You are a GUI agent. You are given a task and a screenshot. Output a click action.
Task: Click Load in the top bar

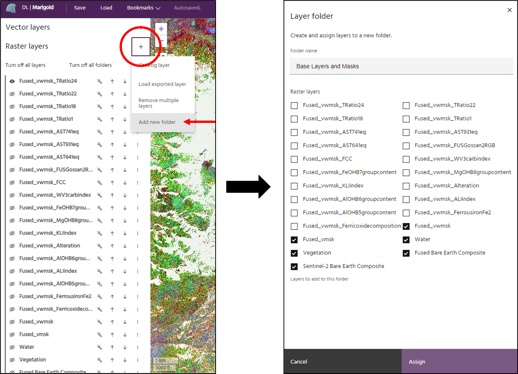click(106, 8)
